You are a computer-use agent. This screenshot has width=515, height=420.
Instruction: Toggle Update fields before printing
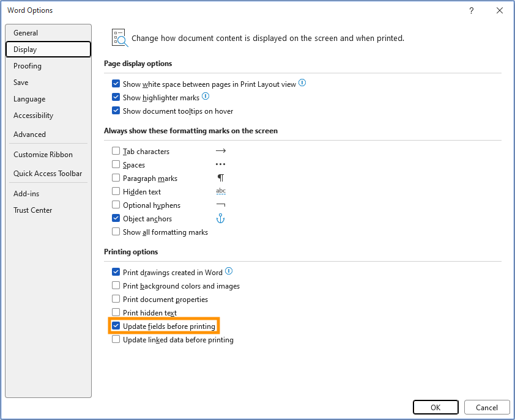(116, 326)
